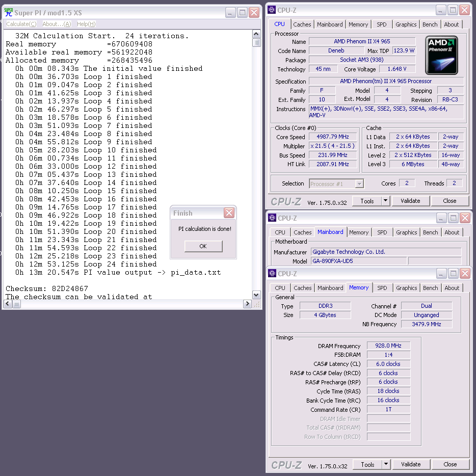Maximize the Super PI window
Image resolution: width=476 pixels, height=476 pixels.
click(x=242, y=12)
